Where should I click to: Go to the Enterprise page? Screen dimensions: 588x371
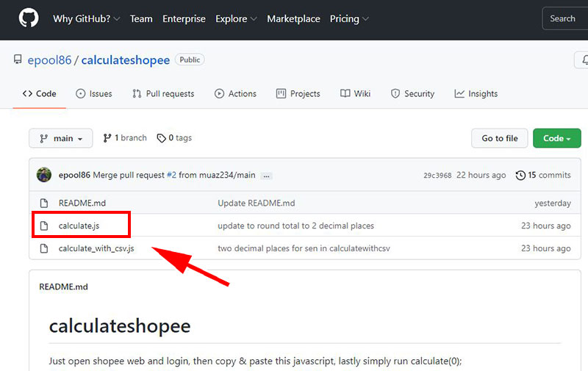184,19
